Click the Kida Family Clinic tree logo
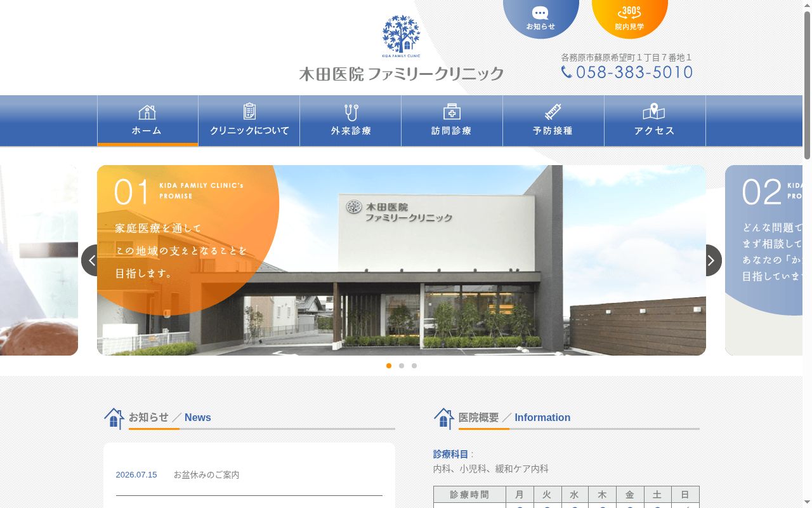 [401, 37]
